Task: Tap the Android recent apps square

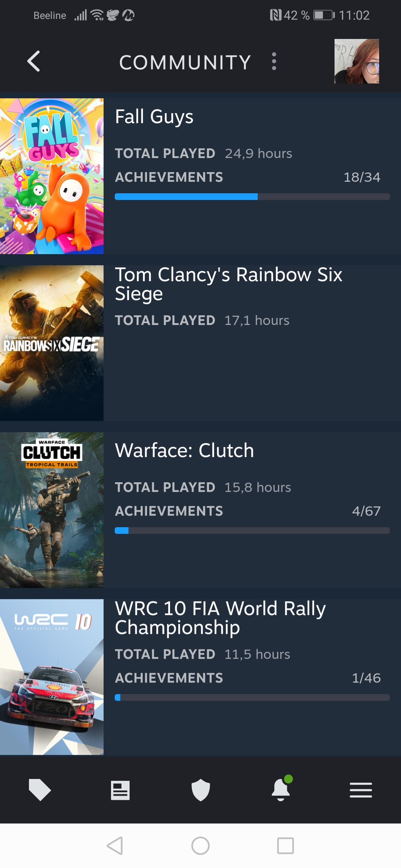Action: click(286, 846)
